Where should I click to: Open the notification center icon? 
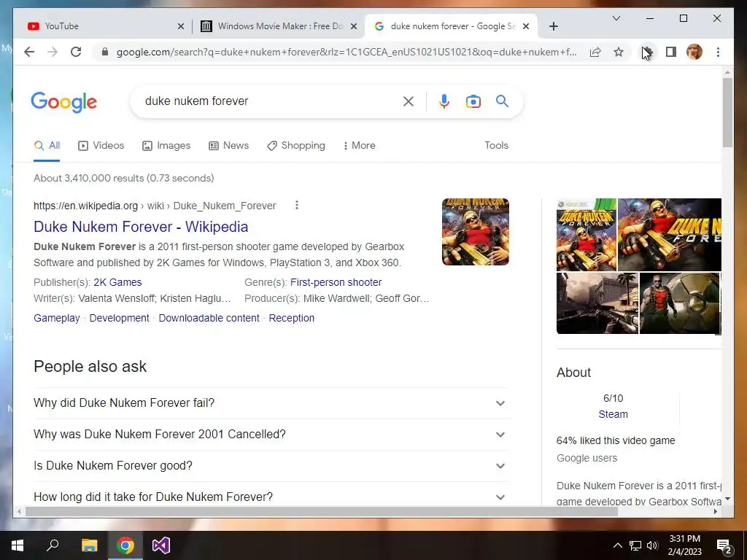[724, 545]
